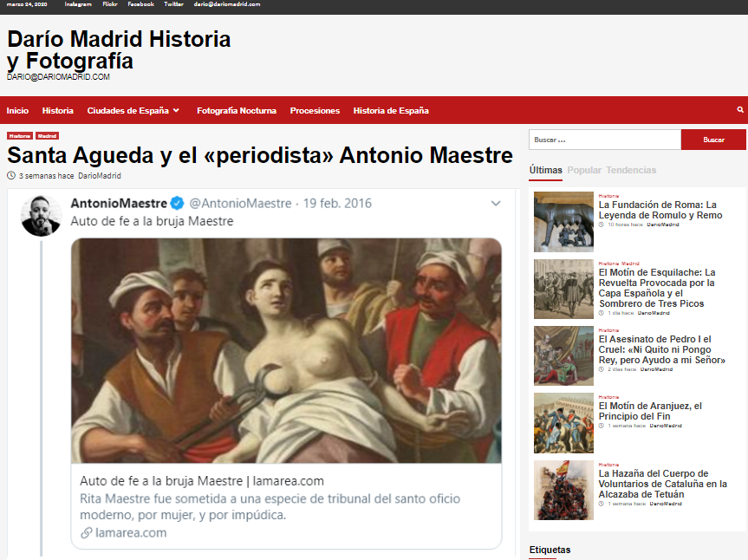748x560 pixels.
Task: Switch to the Últimas tab
Action: [x=546, y=170]
